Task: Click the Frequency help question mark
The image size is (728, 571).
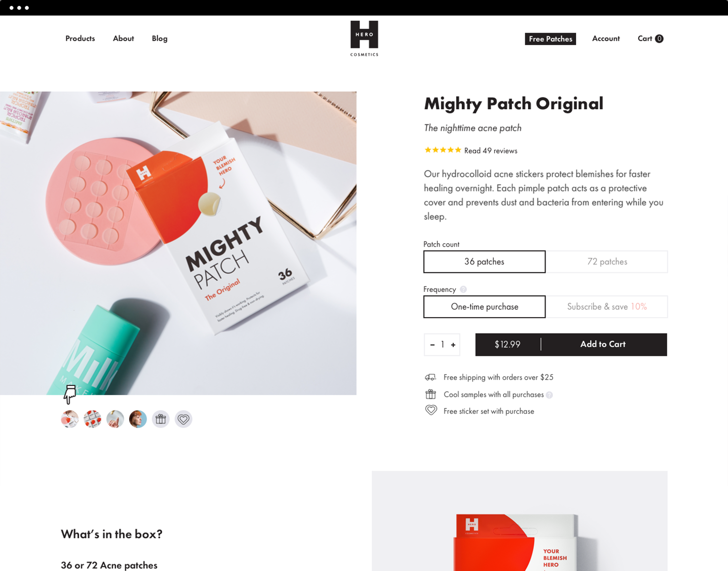Action: point(463,289)
